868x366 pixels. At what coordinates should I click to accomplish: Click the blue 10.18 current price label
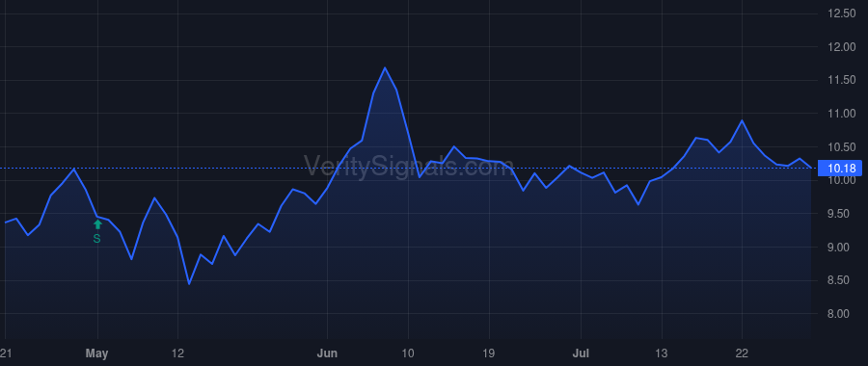[x=840, y=169]
